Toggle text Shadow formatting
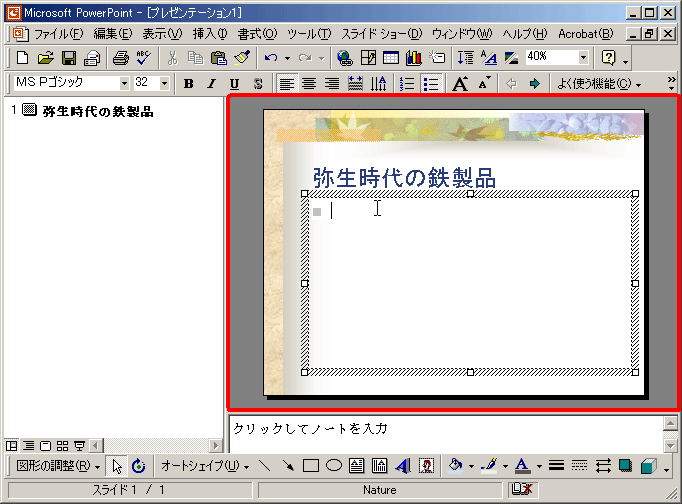The image size is (682, 504). click(258, 83)
